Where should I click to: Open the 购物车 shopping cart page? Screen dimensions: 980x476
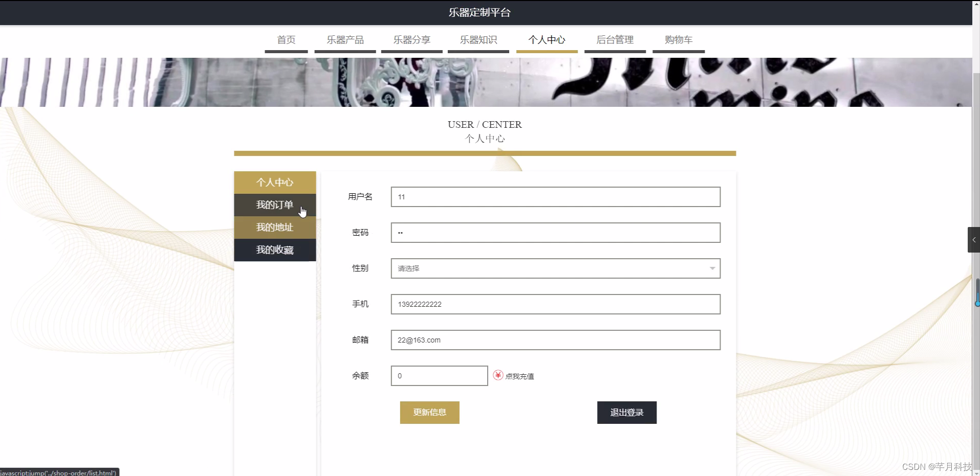click(x=679, y=39)
